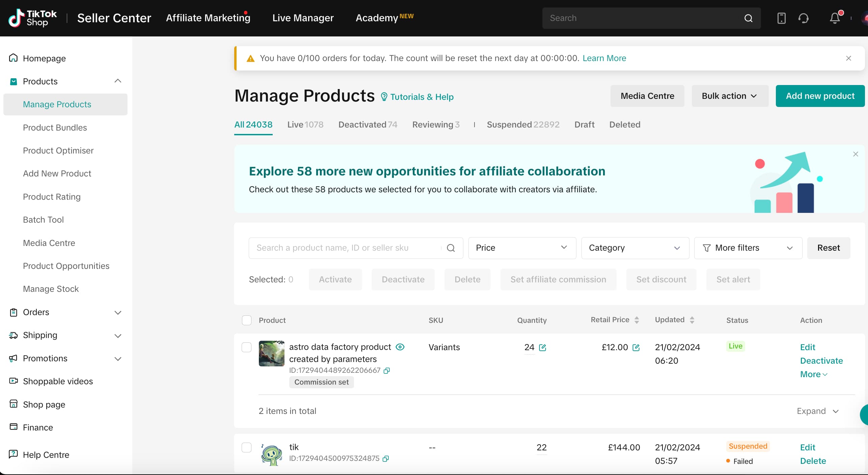Tick the select-all checkbox in the table header
868x475 pixels.
(x=247, y=320)
